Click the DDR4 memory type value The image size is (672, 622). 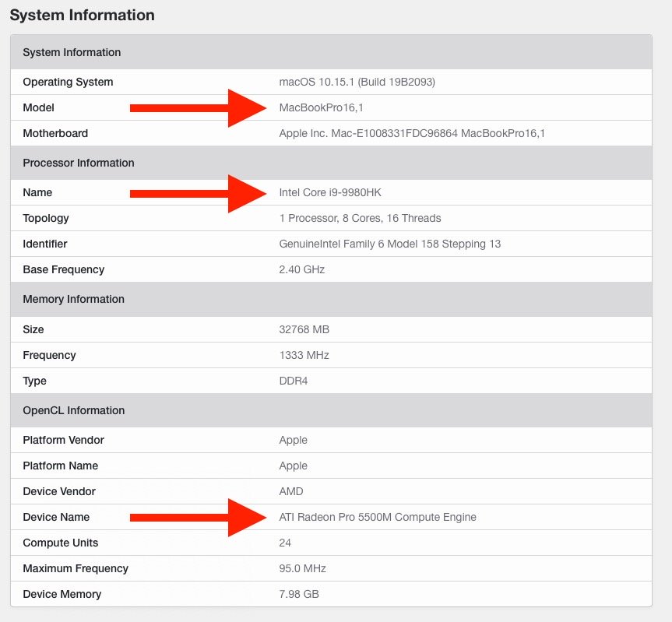(293, 381)
